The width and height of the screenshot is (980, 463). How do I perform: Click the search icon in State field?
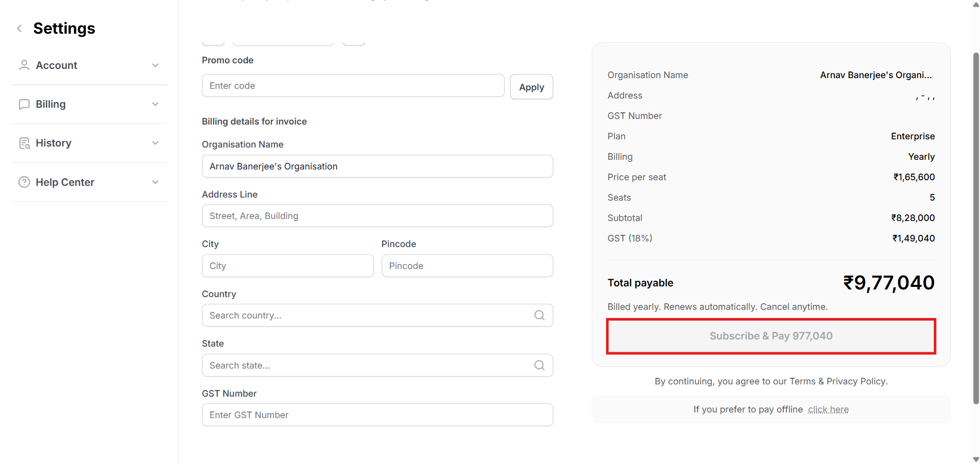pos(539,365)
